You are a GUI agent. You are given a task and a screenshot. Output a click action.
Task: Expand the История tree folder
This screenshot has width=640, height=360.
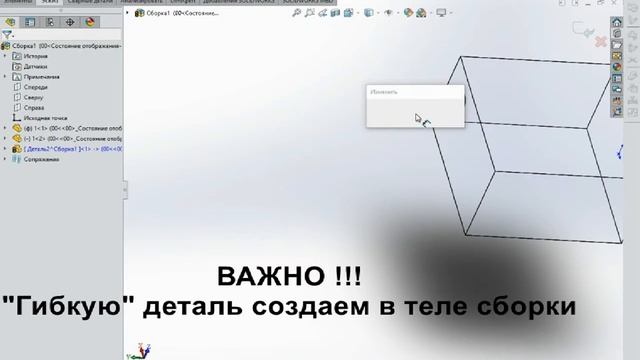point(5,56)
